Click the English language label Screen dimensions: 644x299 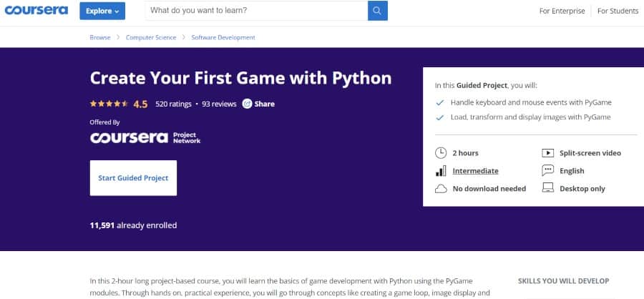coord(572,171)
